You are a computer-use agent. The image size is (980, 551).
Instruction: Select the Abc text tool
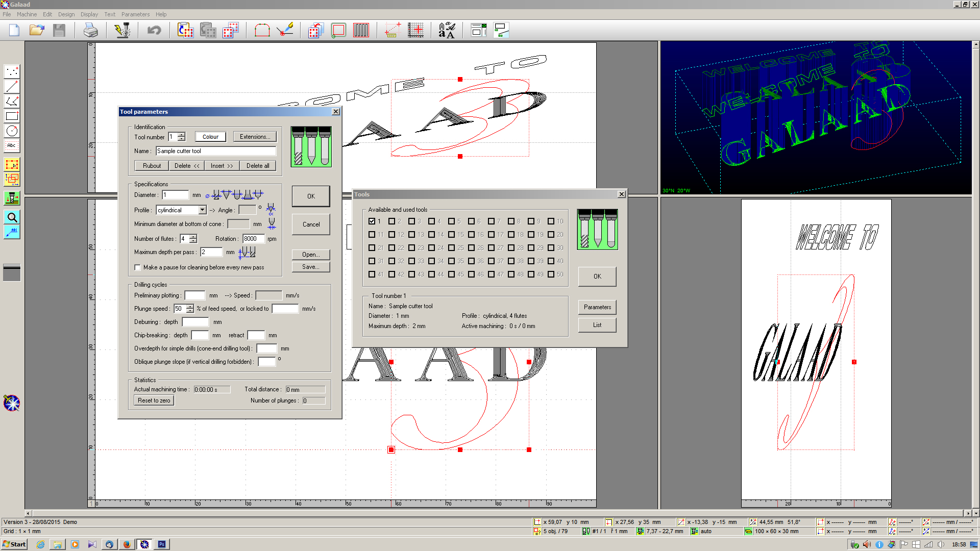(12, 145)
